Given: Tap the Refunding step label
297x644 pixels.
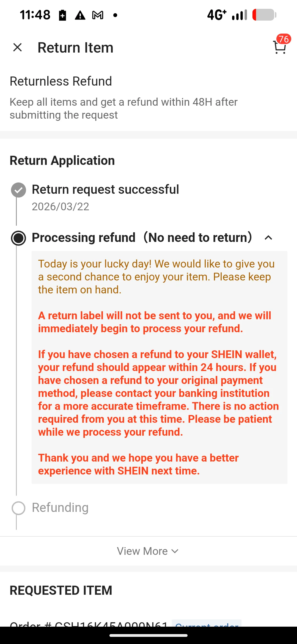Looking at the screenshot, I should tap(60, 507).
